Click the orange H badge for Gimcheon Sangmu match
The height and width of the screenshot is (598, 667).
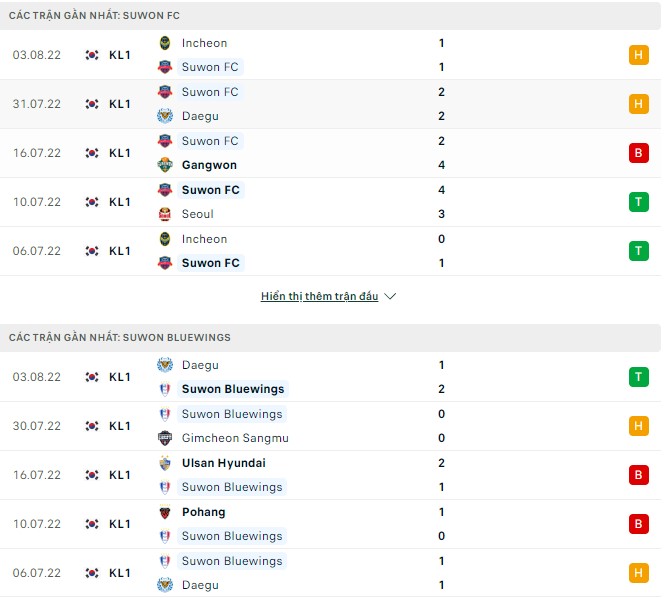[x=638, y=426]
